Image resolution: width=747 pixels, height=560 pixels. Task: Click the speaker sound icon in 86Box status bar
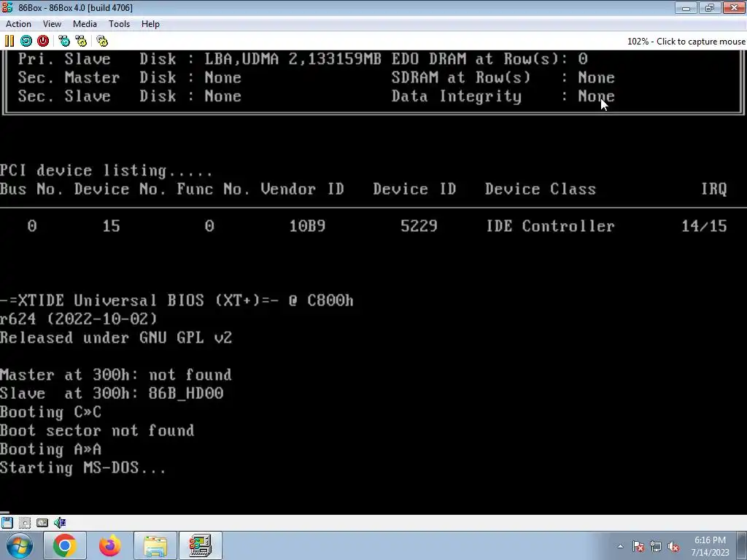coord(60,522)
